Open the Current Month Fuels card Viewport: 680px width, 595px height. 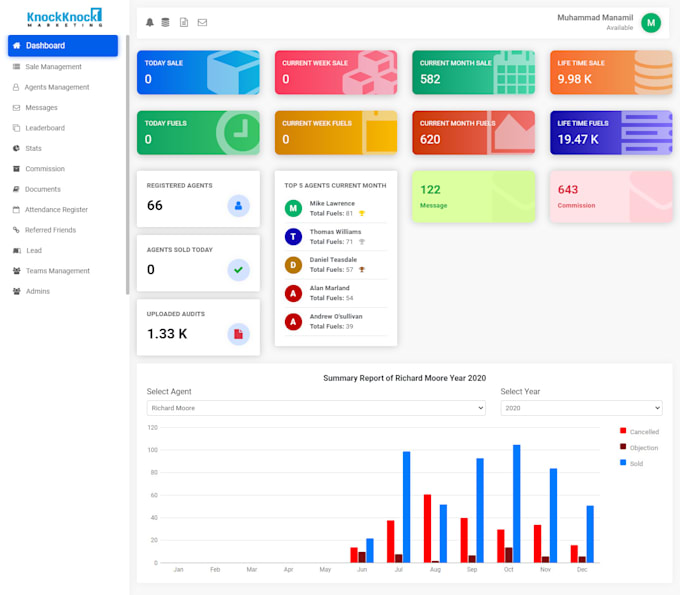(473, 133)
